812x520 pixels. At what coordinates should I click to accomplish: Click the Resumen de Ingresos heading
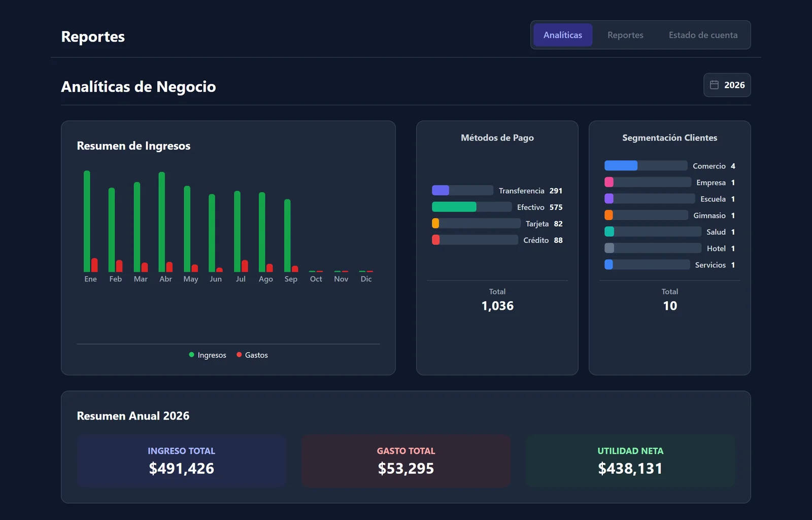(133, 146)
